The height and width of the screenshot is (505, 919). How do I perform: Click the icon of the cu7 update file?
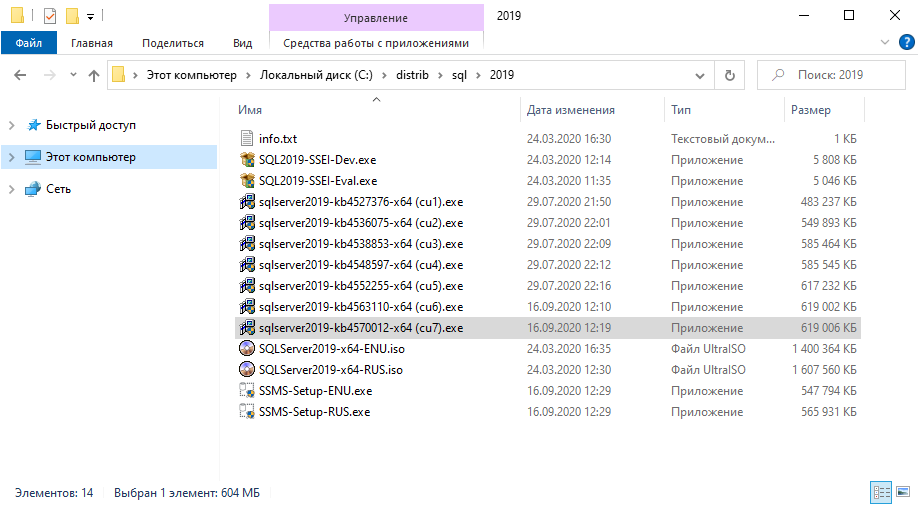(247, 327)
